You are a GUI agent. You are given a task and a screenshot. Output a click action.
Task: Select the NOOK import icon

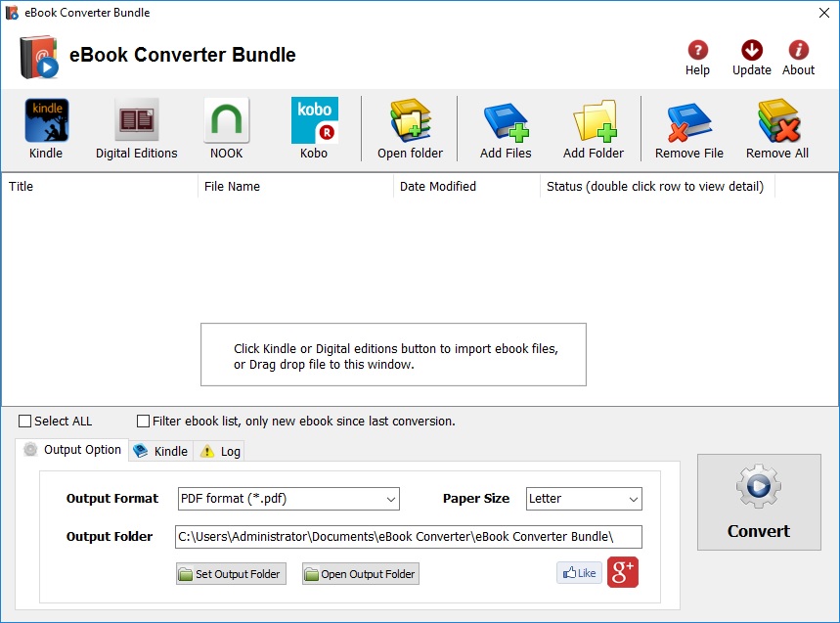(226, 128)
